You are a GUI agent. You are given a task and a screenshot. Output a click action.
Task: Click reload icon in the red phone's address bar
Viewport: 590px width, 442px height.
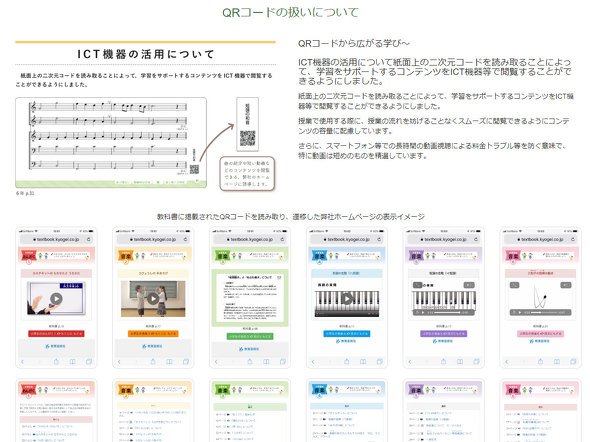[88, 239]
